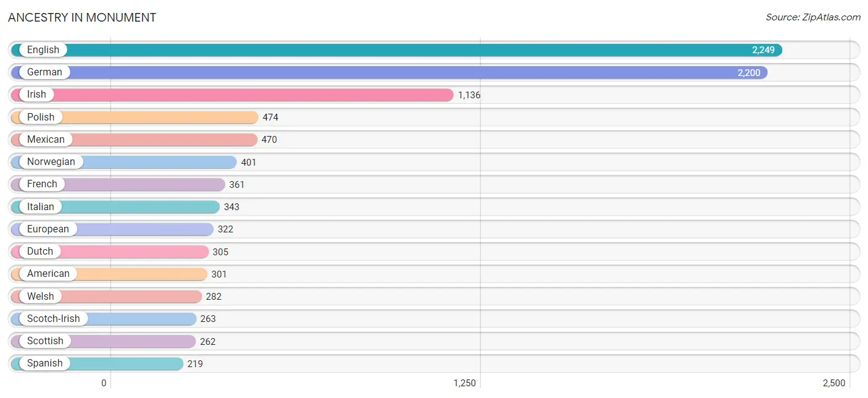This screenshot has width=868, height=398.
Task: Select the Dutch ancestry label
Action: pyautogui.click(x=40, y=252)
